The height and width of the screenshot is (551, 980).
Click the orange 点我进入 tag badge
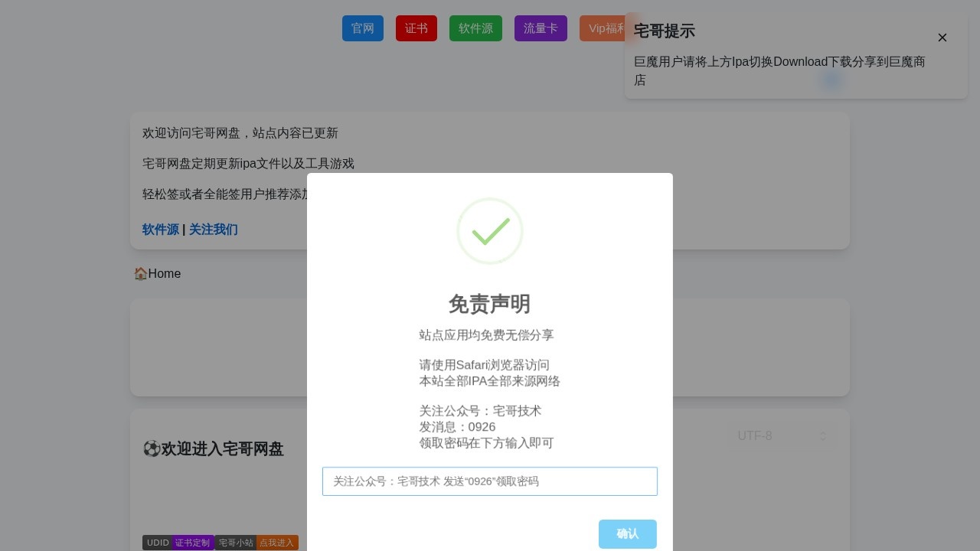click(277, 543)
